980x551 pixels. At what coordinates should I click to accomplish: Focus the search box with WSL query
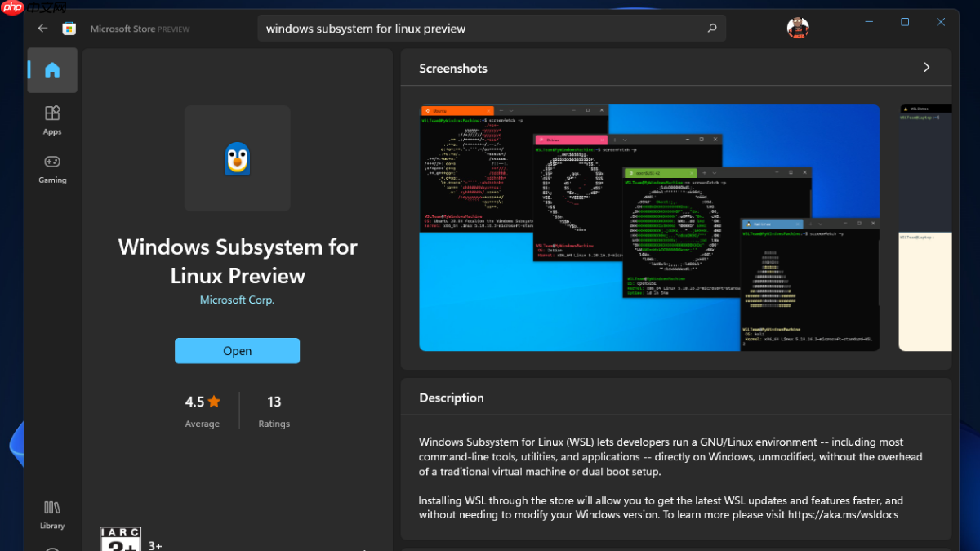[482, 29]
